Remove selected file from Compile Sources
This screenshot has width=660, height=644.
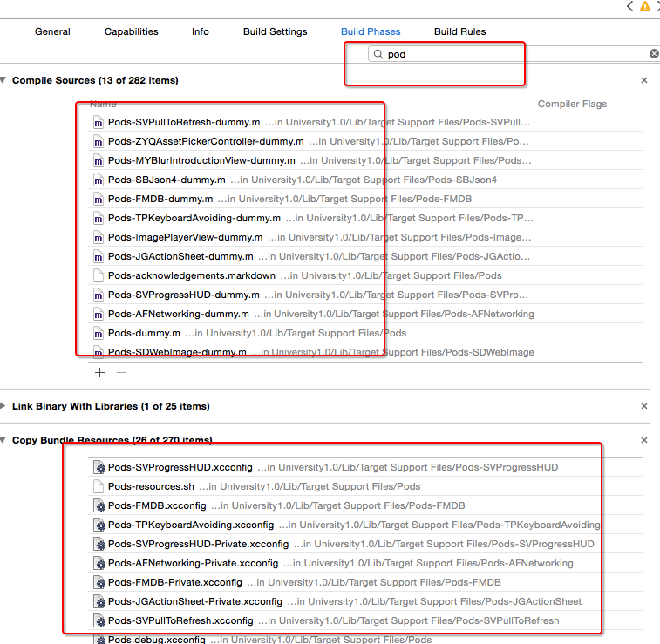(122, 373)
